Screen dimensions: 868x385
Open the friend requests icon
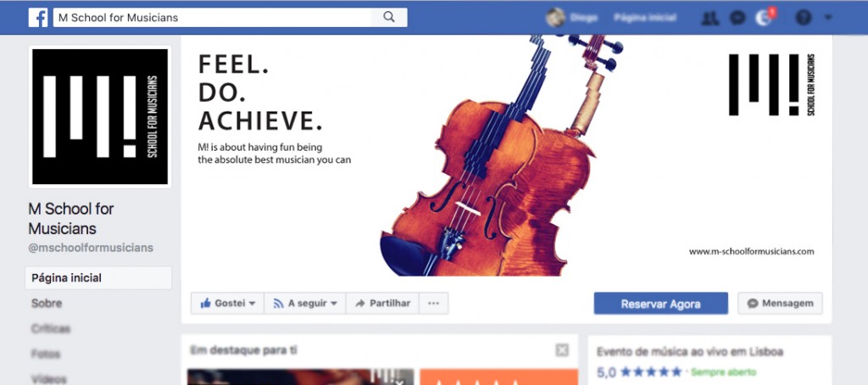[709, 18]
